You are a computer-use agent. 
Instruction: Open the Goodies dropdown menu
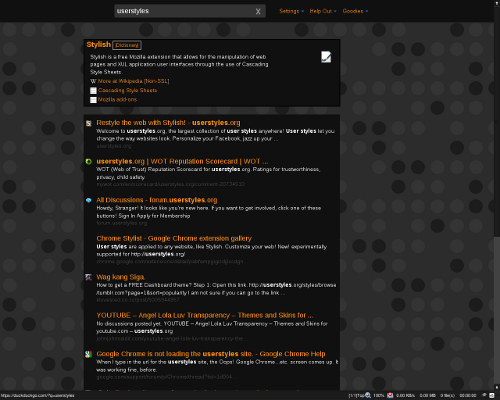(355, 11)
